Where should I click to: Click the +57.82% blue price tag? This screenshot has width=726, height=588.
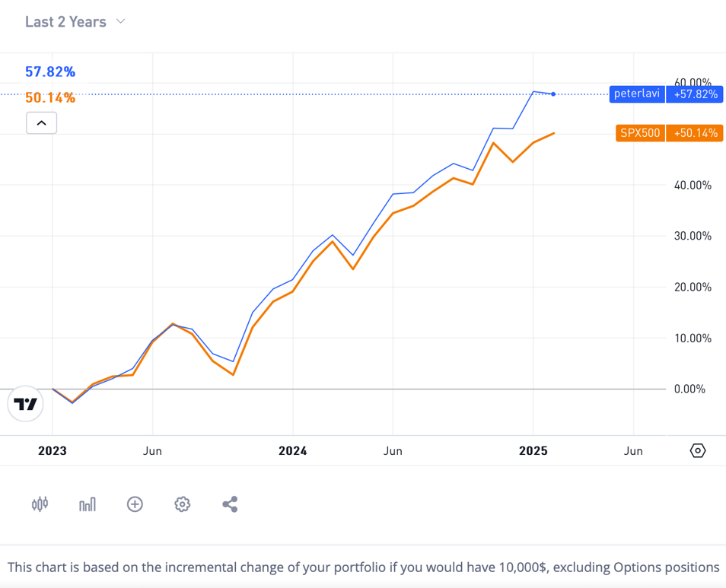pos(695,94)
